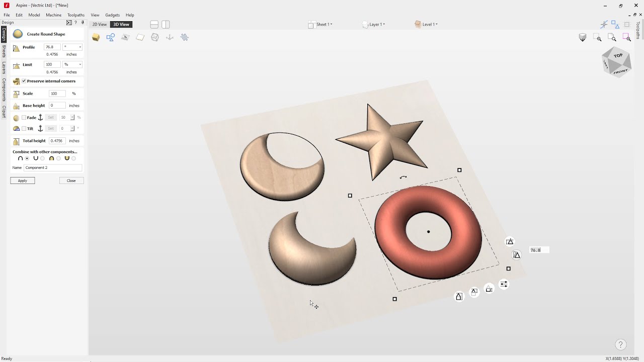Click the blue shapes icon in view toolbar
The image size is (644, 362).
coord(111,37)
